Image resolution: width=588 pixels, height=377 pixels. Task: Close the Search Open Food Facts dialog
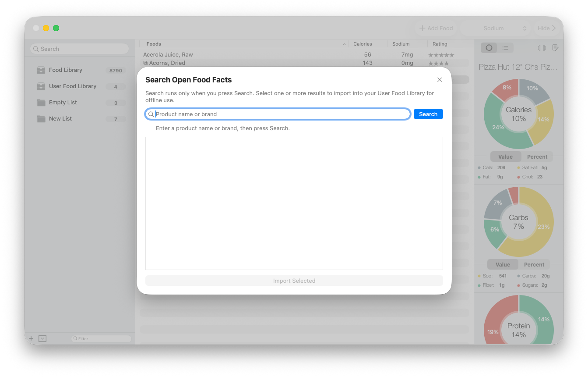pos(440,80)
